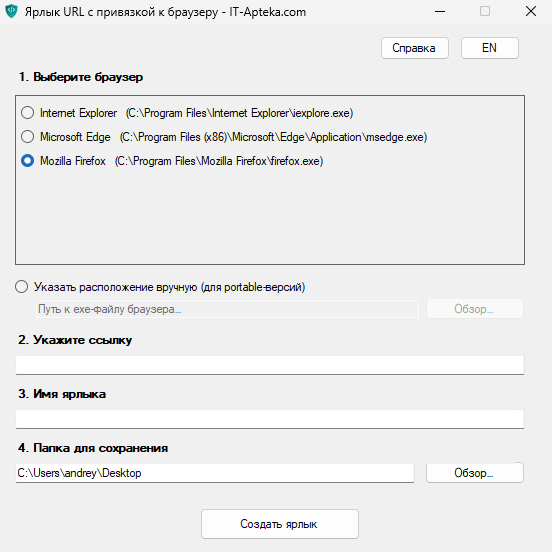
Task: Focus the link URL input field
Action: [270, 365]
